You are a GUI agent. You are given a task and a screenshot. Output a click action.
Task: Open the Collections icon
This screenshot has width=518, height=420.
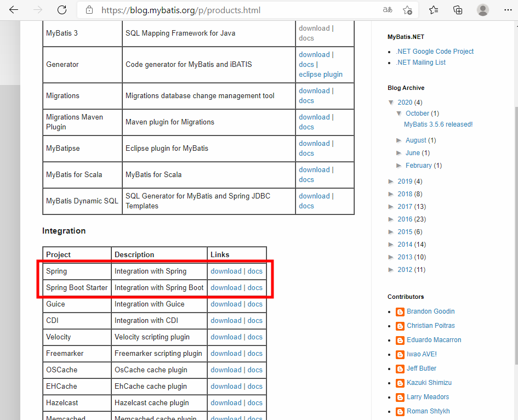458,10
